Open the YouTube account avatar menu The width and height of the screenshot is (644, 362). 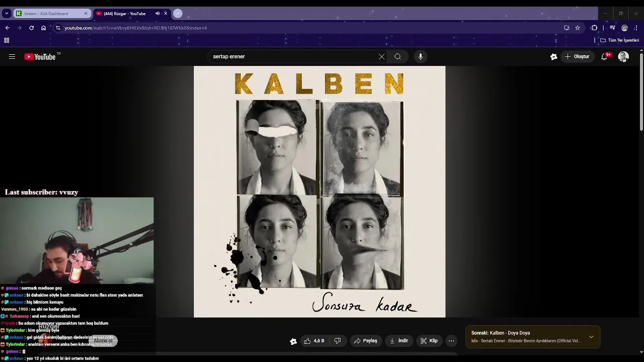(x=623, y=57)
